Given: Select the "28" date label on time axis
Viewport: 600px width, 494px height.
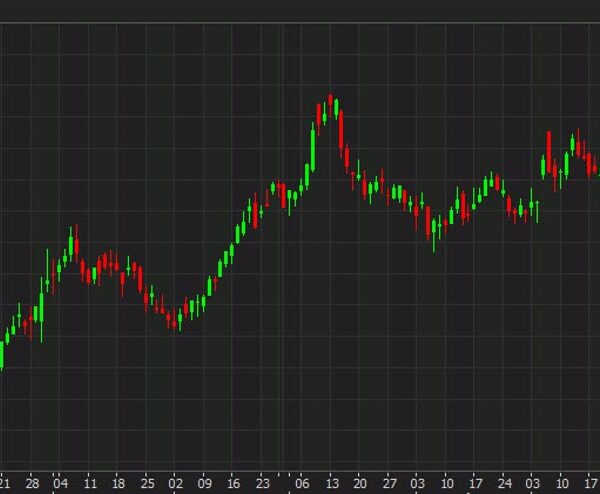Looking at the screenshot, I should [x=33, y=479].
